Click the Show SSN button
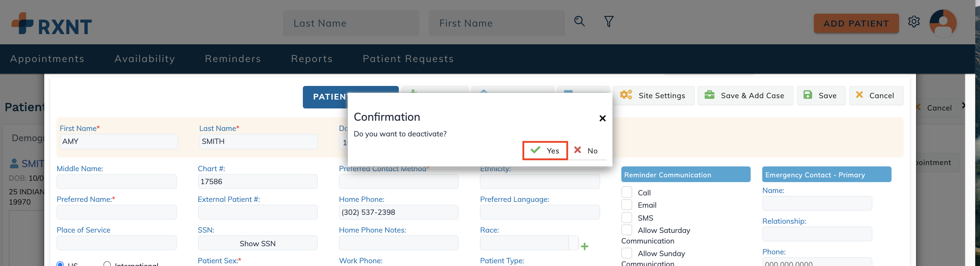This screenshot has width=980, height=266. point(258,243)
